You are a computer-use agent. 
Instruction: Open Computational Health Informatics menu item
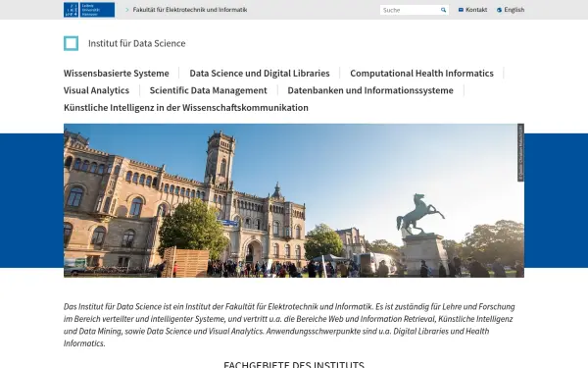point(421,74)
